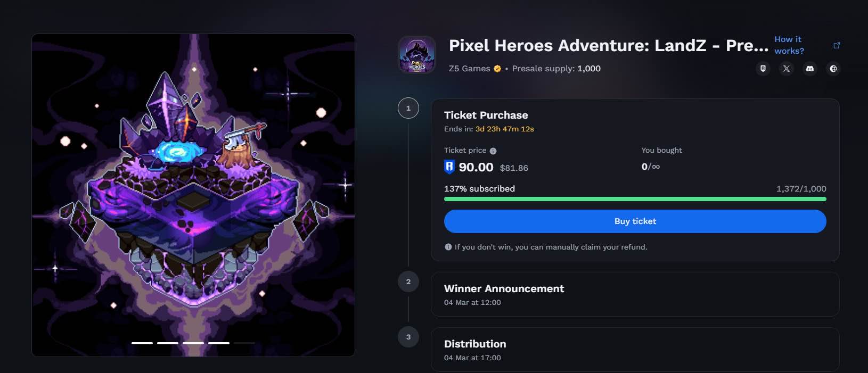The image size is (868, 373).
Task: Select the step 3 Distribution marker
Action: 408,337
